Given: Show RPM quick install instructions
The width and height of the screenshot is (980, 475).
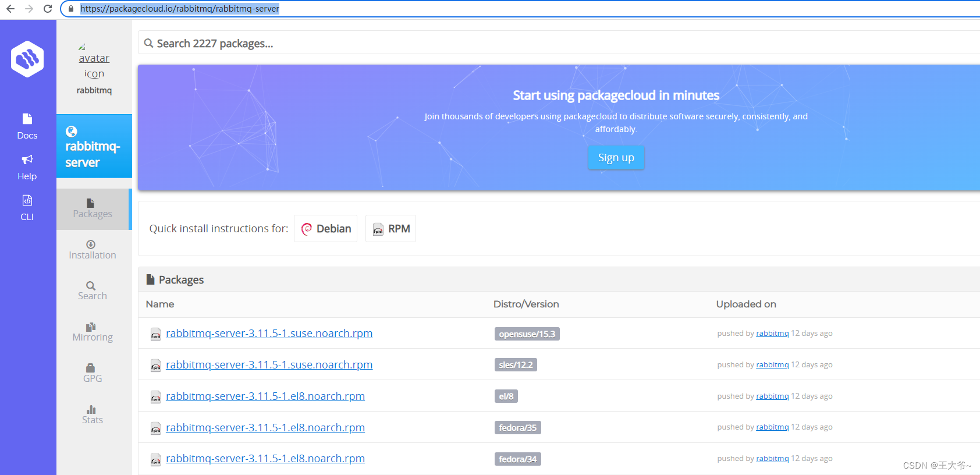Looking at the screenshot, I should click(390, 229).
